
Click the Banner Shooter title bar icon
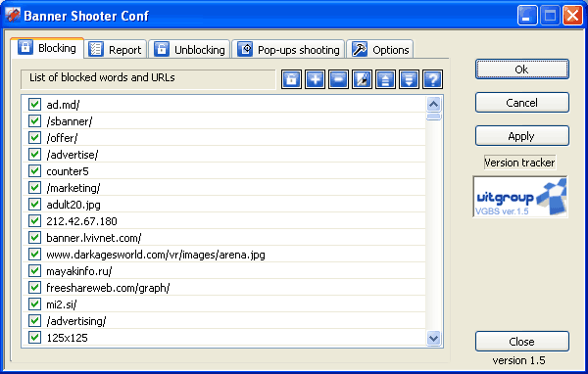(x=13, y=16)
